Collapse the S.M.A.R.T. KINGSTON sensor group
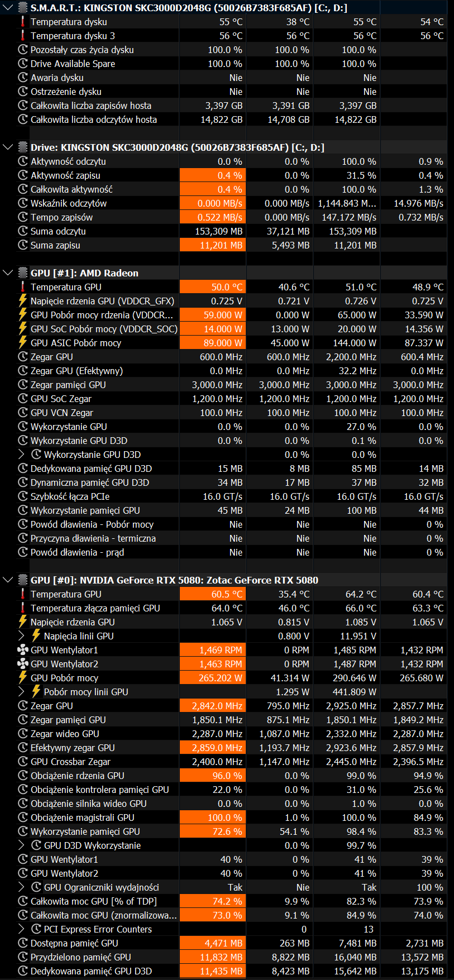 click(8, 8)
